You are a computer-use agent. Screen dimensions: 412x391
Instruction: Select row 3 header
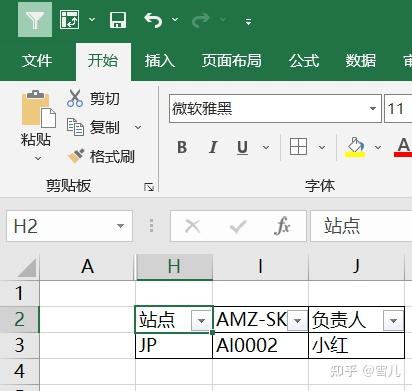click(x=19, y=345)
